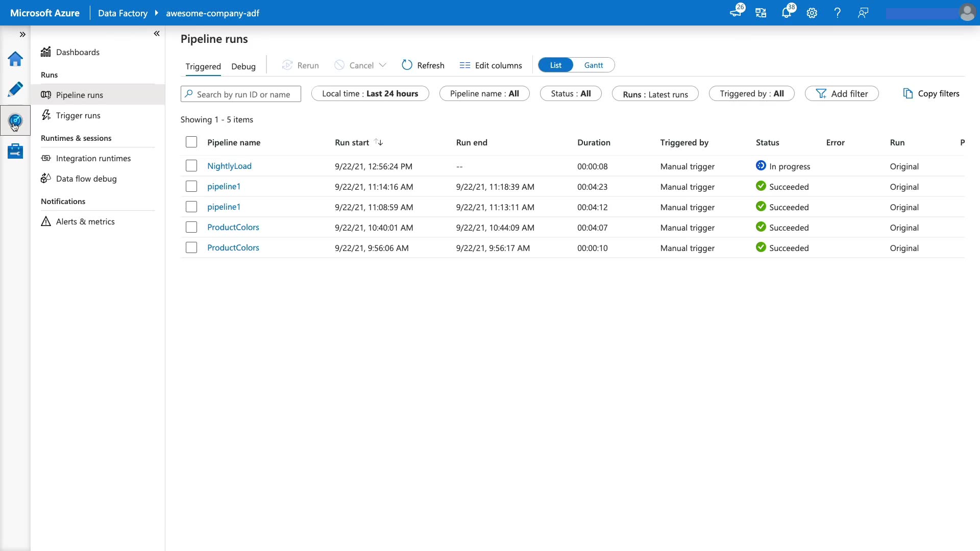Open the Author pencil icon in sidebar
980x551 pixels.
point(15,89)
